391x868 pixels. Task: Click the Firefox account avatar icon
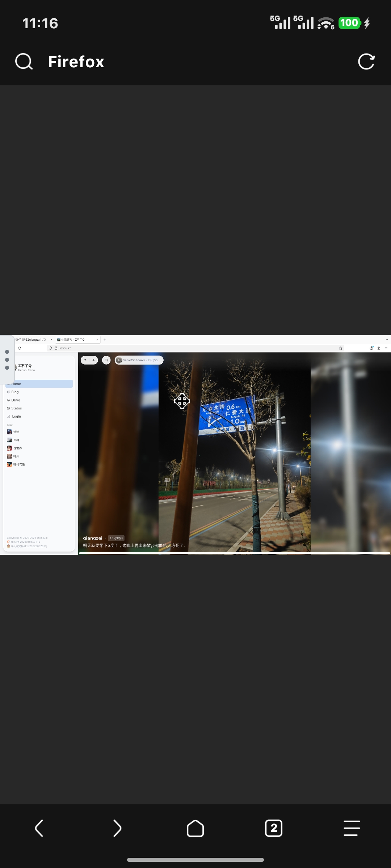[371, 348]
